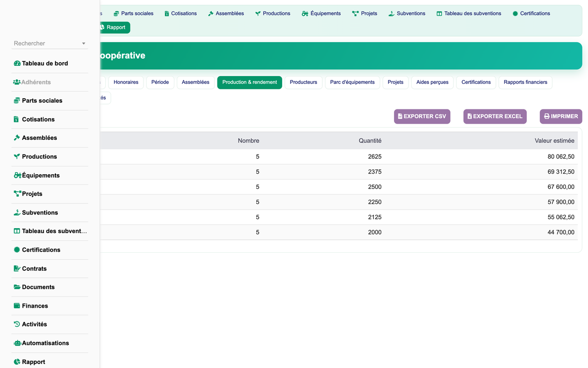This screenshot has width=588, height=368.
Task: Click the Productions seedling icon in sidebar
Action: point(17,157)
